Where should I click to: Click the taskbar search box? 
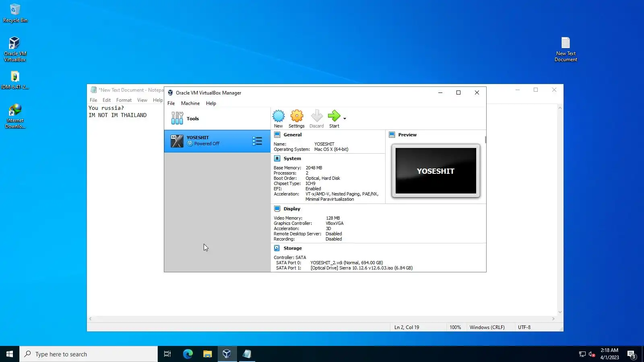click(x=89, y=354)
